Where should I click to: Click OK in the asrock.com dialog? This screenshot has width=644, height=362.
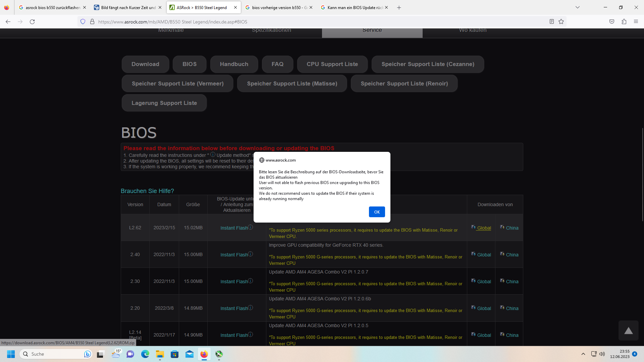[377, 212]
